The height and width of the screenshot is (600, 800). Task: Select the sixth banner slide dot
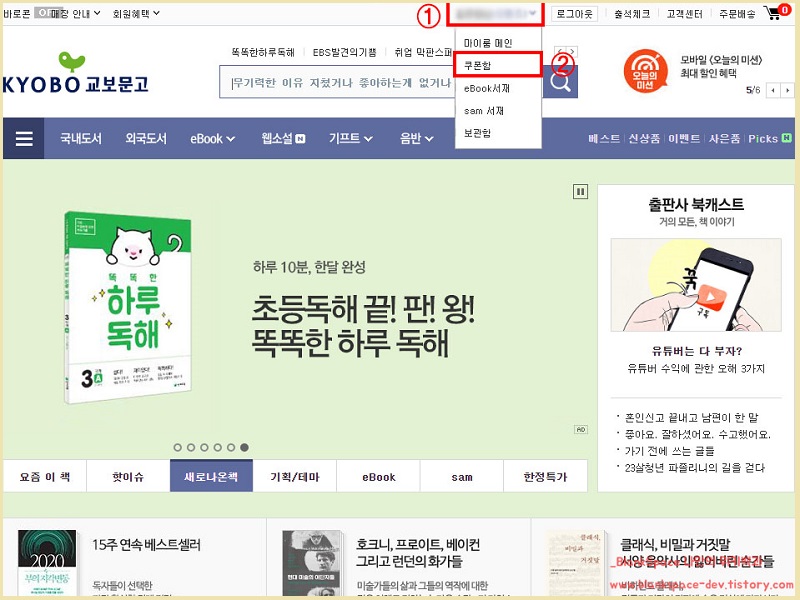click(x=244, y=447)
